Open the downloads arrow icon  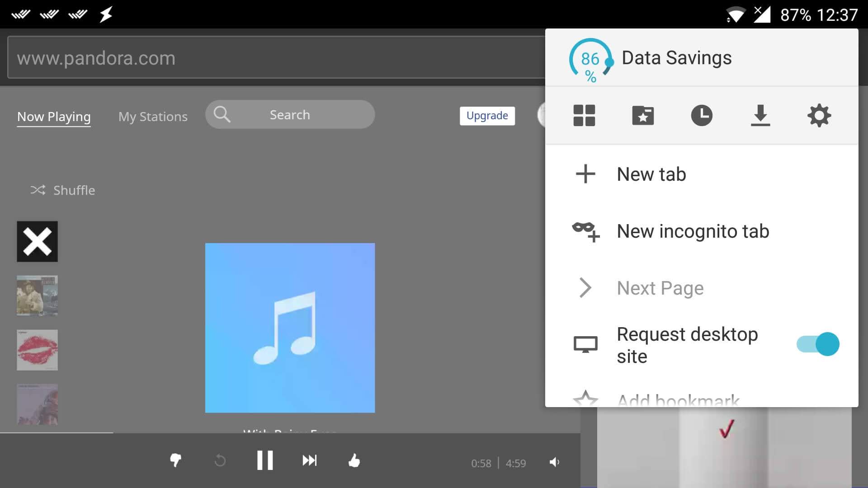click(760, 116)
